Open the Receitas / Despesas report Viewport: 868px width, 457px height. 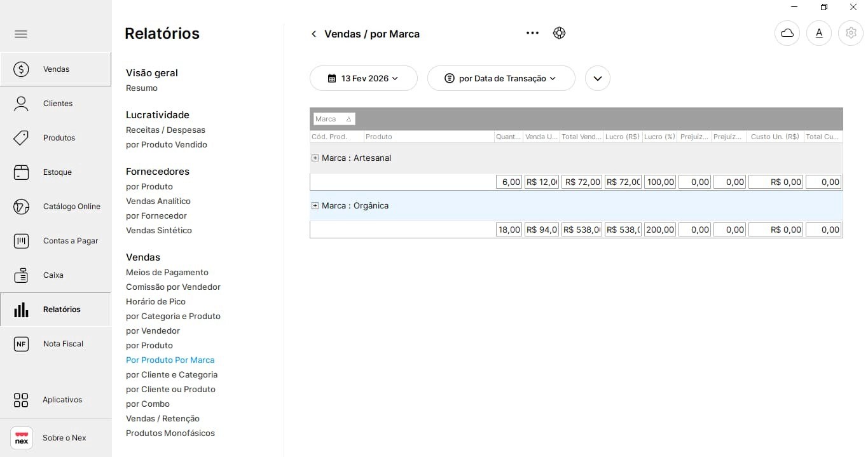click(x=165, y=130)
